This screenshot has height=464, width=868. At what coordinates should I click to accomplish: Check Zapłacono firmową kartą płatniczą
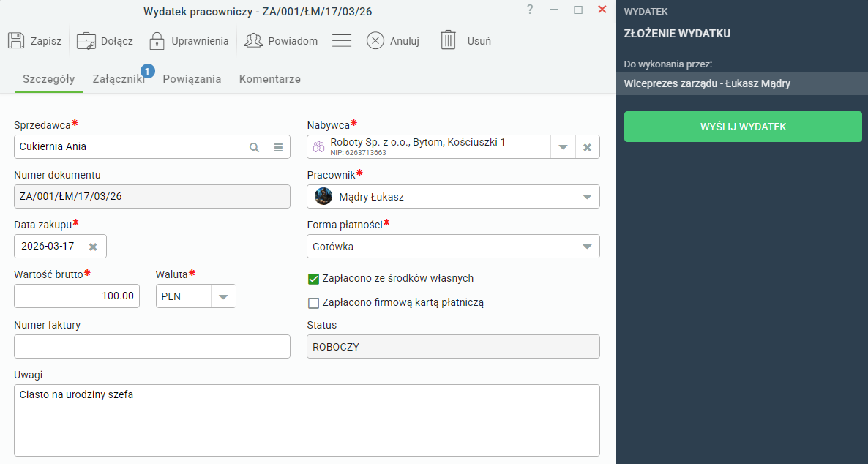pos(313,303)
